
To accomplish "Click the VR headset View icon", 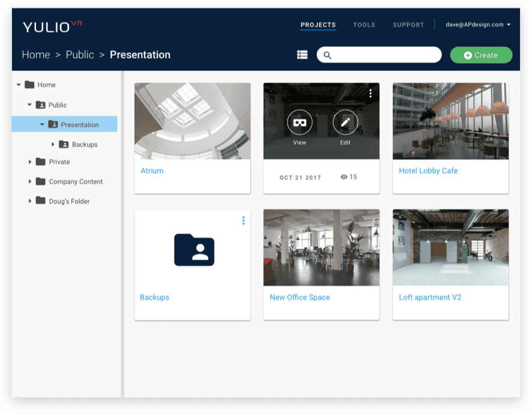I will pos(300,122).
